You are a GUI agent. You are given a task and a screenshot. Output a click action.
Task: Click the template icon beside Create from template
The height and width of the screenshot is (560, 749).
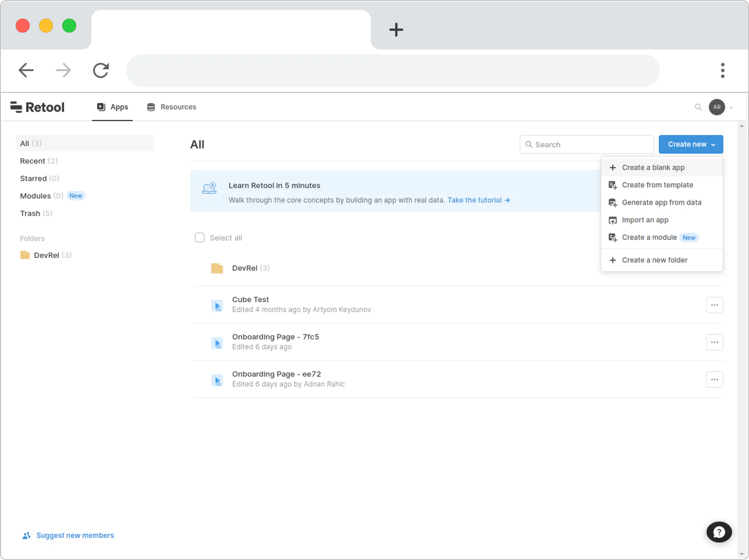pos(612,185)
